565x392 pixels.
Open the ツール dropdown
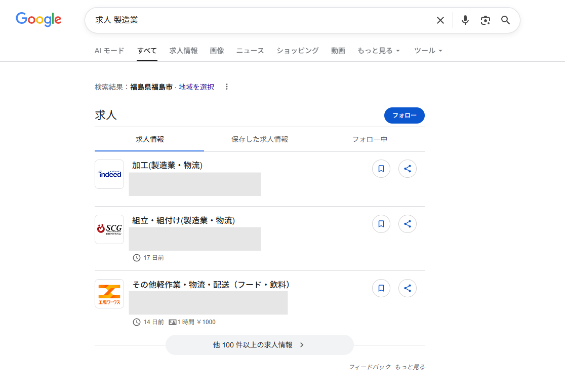click(428, 51)
